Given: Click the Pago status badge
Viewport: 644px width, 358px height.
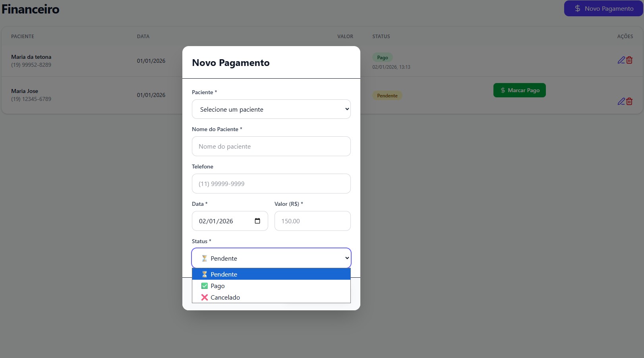Looking at the screenshot, I should (382, 57).
